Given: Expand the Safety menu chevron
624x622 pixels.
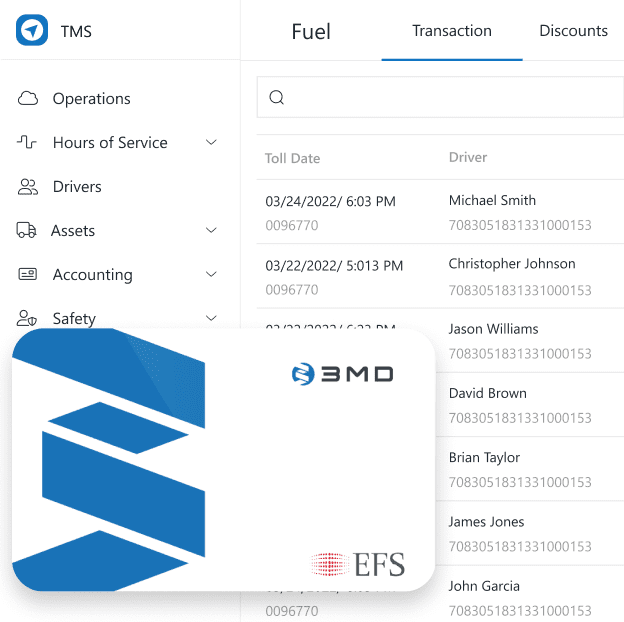Looking at the screenshot, I should (x=211, y=318).
